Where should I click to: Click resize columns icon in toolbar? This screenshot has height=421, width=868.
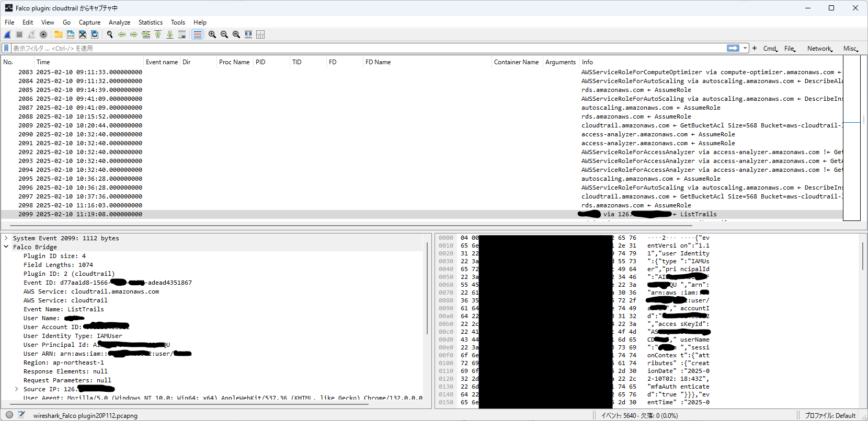pyautogui.click(x=248, y=34)
